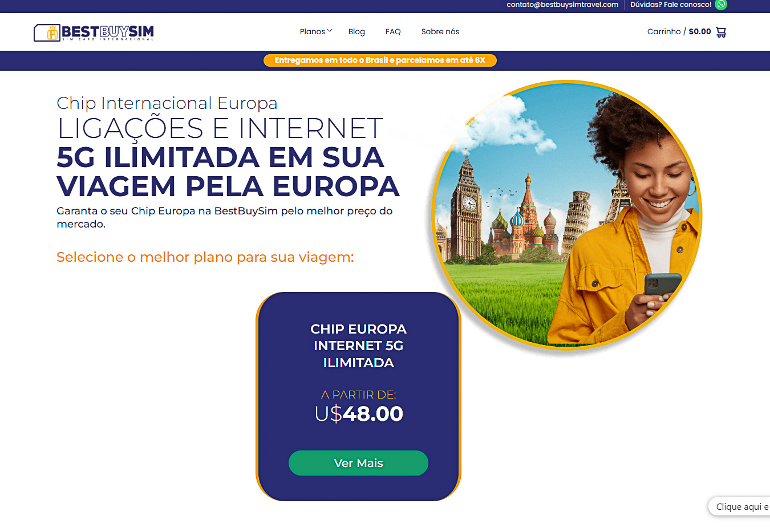
Task: Open the shopping cart icon
Action: [x=721, y=32]
